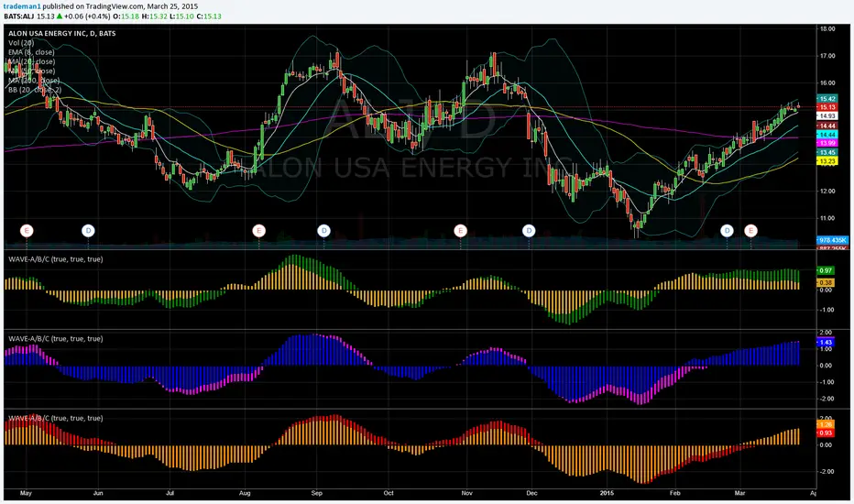854x504 pixels.
Task: Click the Nov label on time axis
Action: pyautogui.click(x=466, y=494)
